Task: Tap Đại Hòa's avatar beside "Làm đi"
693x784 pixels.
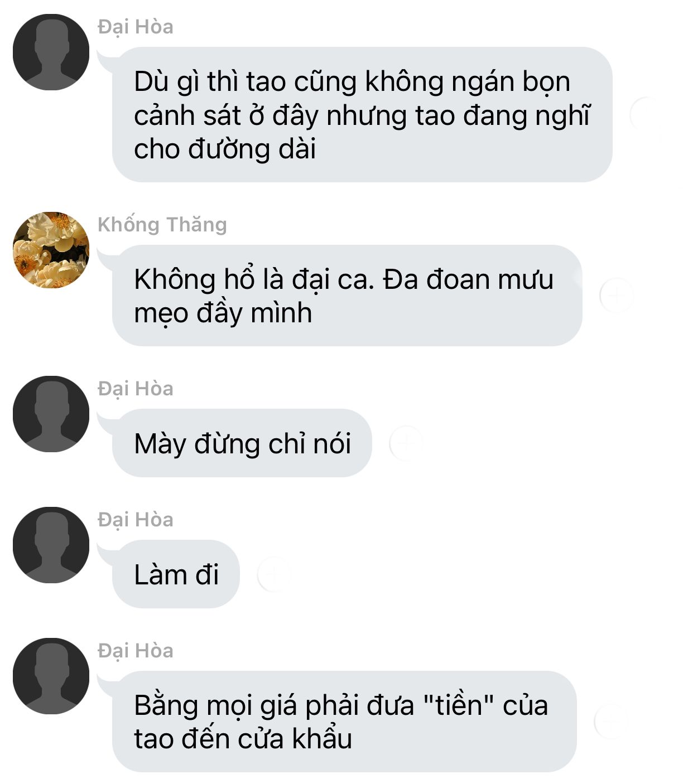Action: pyautogui.click(x=51, y=545)
